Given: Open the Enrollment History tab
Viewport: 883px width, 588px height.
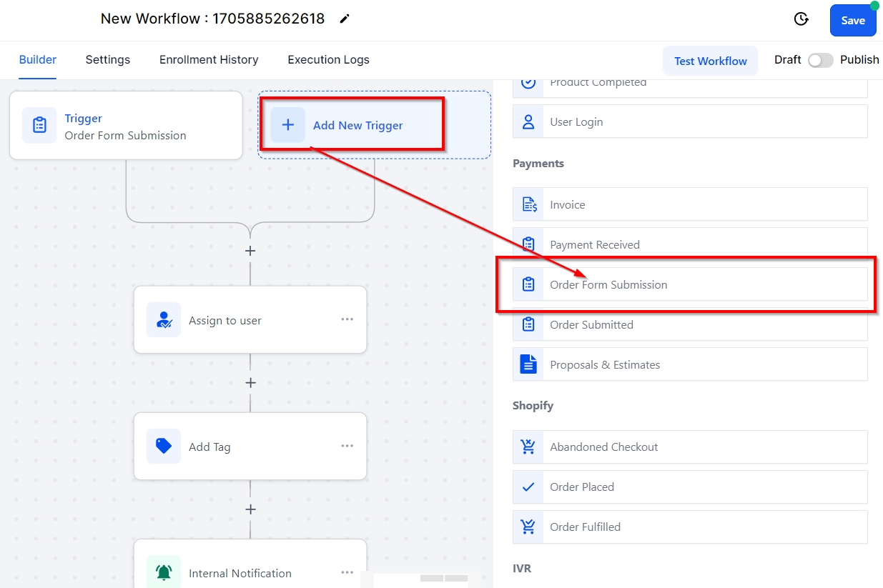Looking at the screenshot, I should 209,60.
